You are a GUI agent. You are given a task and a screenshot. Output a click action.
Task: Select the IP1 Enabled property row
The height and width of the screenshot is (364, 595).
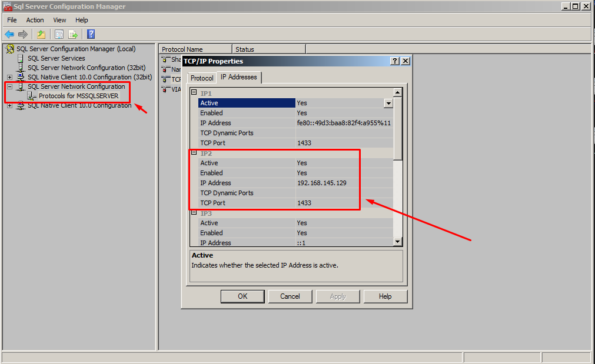point(295,113)
